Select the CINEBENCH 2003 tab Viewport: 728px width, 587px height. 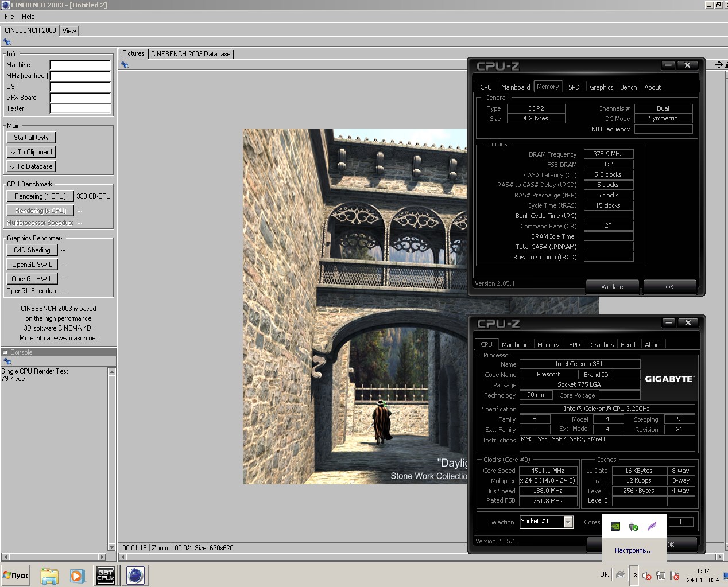coord(30,30)
